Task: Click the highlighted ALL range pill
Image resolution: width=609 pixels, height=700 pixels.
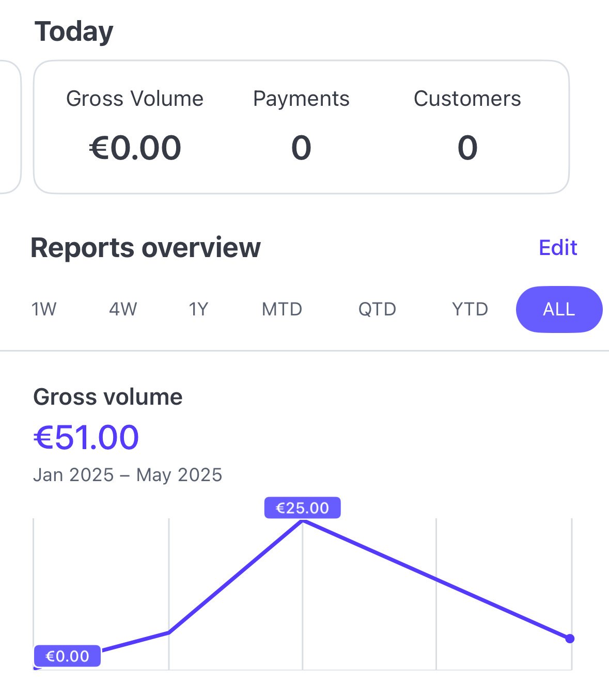Action: 559,309
